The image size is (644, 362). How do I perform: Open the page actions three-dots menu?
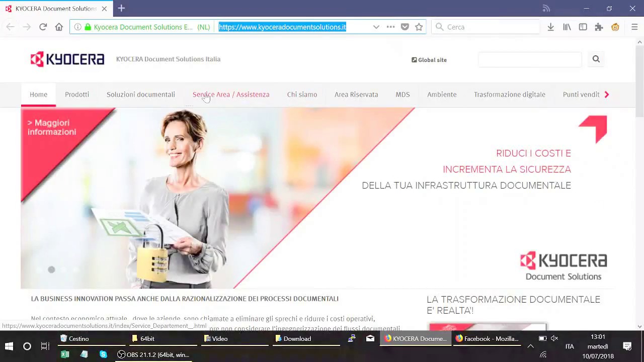(x=390, y=27)
